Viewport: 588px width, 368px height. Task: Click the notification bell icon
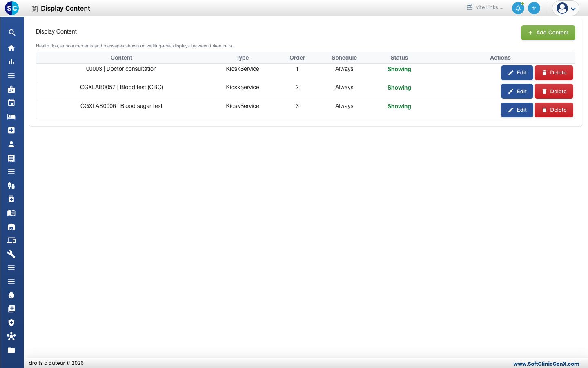[518, 8]
